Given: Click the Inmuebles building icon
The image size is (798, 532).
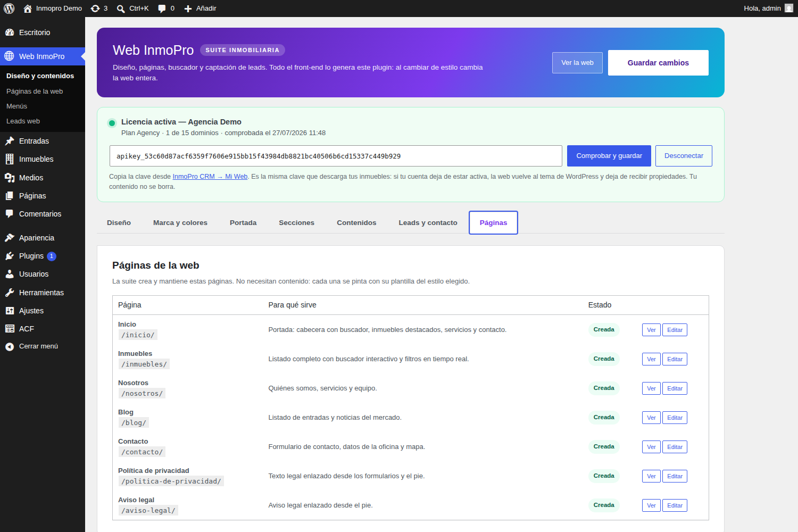Looking at the screenshot, I should tap(10, 159).
